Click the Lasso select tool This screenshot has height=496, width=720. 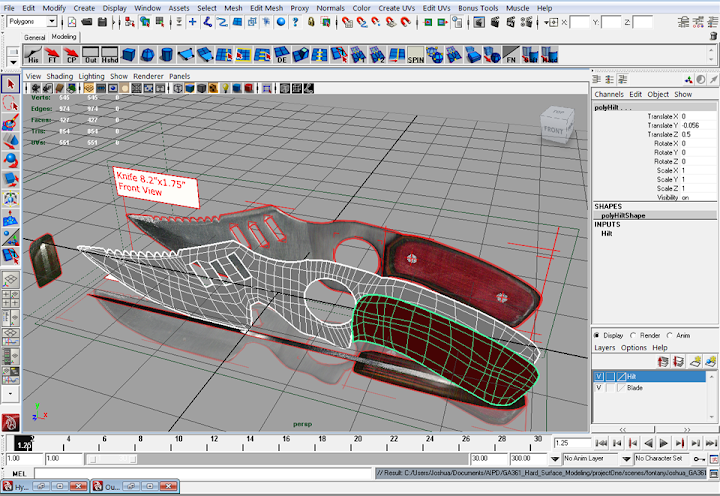coord(11,103)
